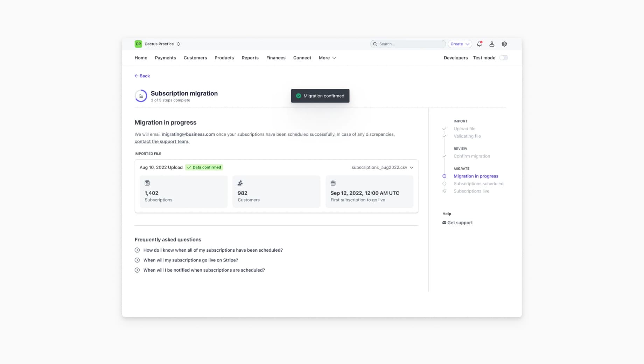Click the customers icon above 982
The height and width of the screenshot is (364, 644).
[240, 183]
